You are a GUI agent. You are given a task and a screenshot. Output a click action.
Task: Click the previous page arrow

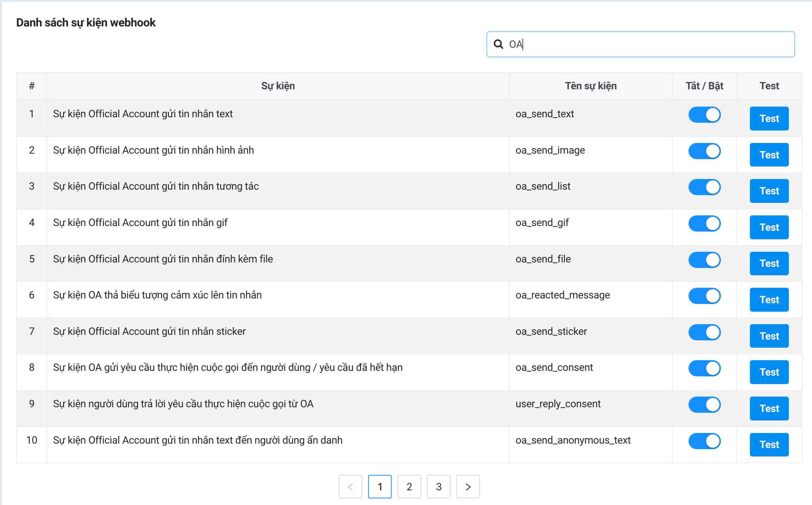point(350,487)
